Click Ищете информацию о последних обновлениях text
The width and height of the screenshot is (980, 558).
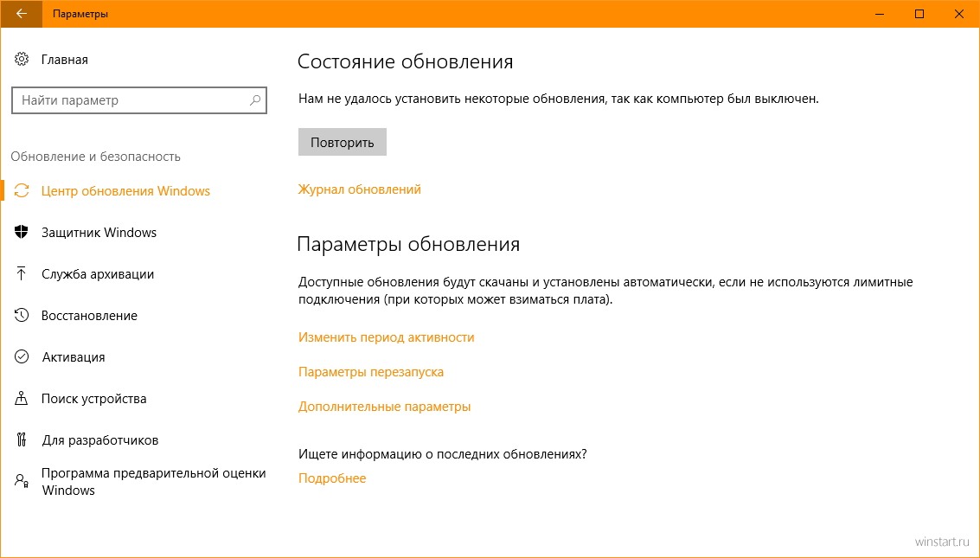pyautogui.click(x=443, y=453)
